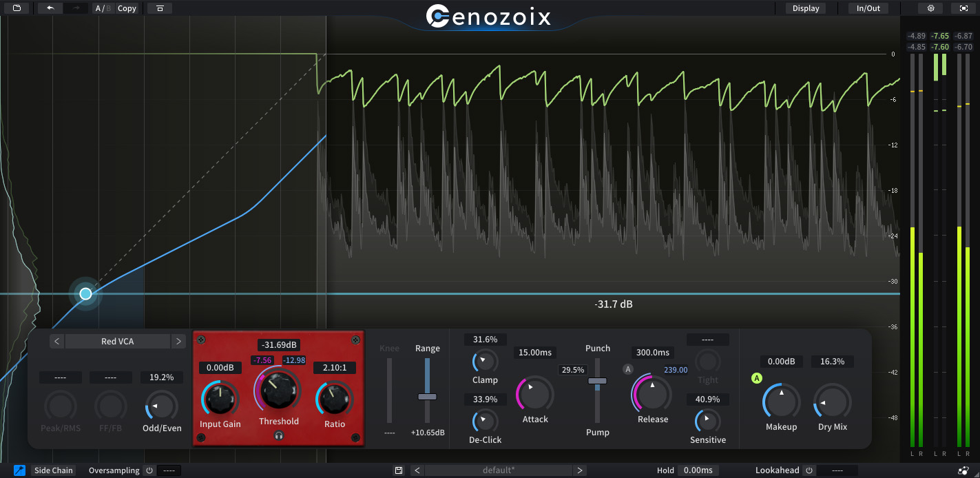Open the default* preset list

coord(499,470)
